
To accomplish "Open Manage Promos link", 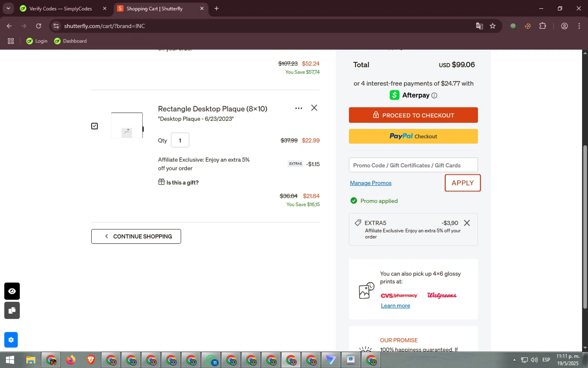I will [370, 183].
